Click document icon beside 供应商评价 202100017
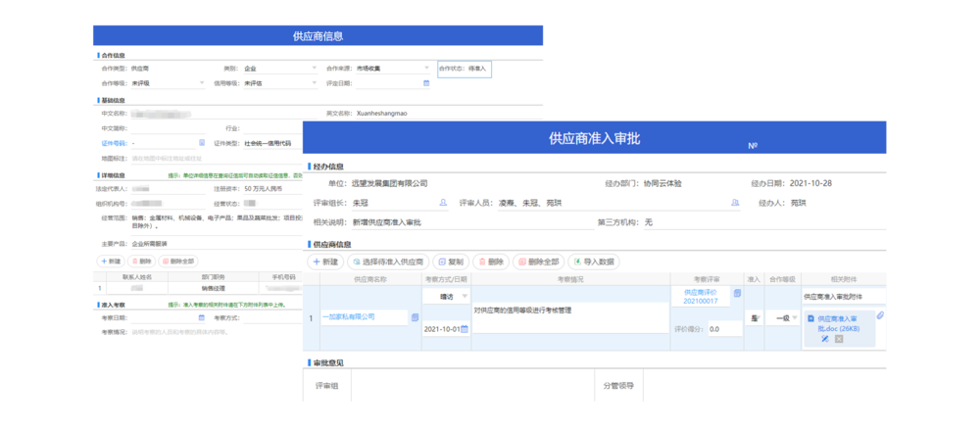 (x=737, y=293)
